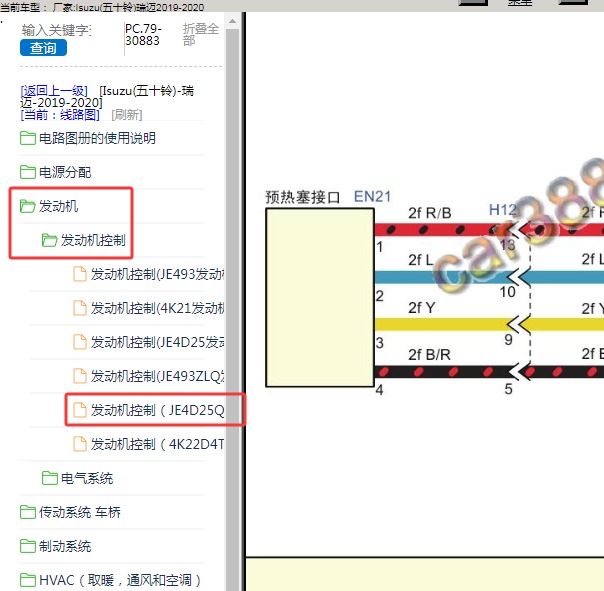Click the 预热塞接口 component label
604x591 pixels.
click(302, 197)
